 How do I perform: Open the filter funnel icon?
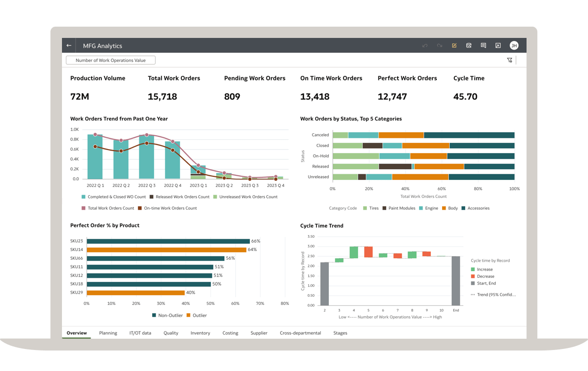[x=510, y=60]
